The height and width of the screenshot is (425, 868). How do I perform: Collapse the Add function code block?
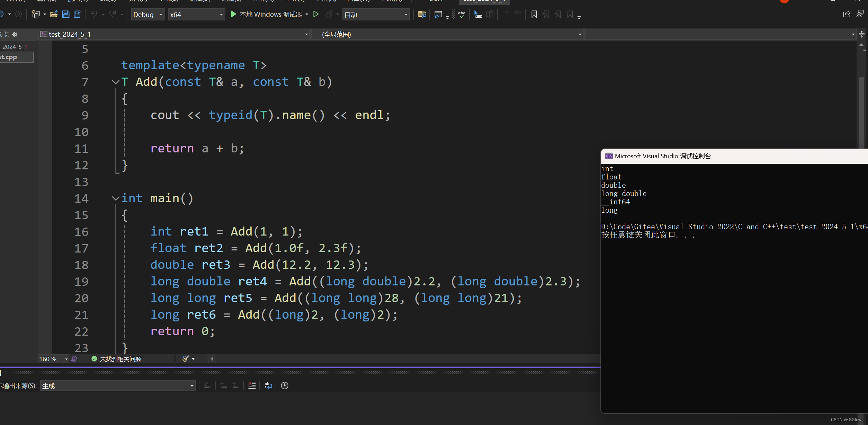(x=115, y=82)
